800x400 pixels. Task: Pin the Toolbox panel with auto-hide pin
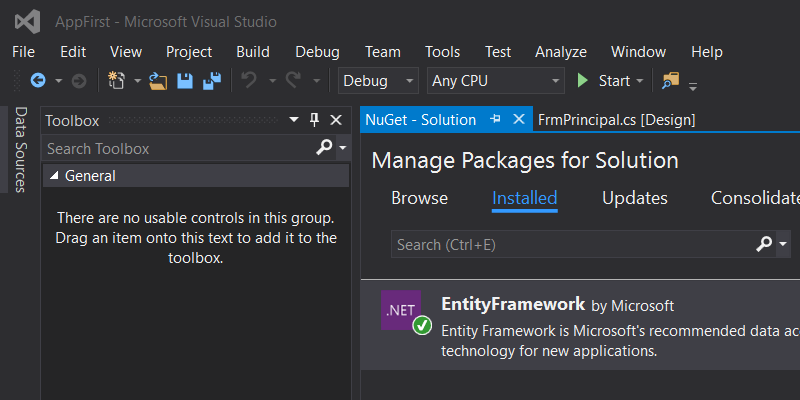point(314,120)
